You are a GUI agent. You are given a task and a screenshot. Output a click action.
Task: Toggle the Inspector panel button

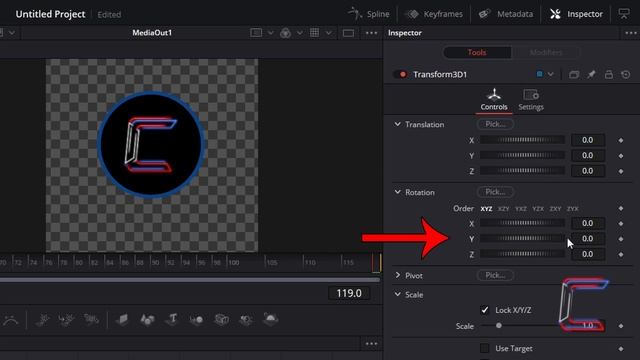point(576,14)
